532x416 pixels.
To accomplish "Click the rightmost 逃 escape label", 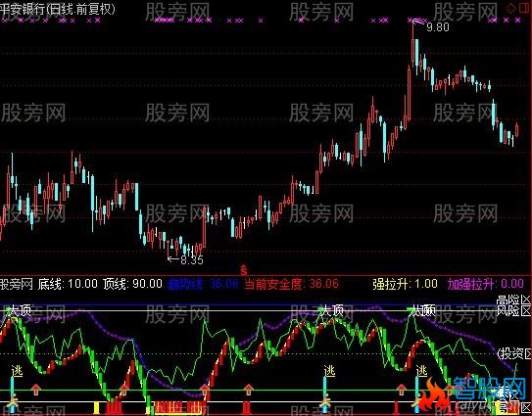I will point(421,371).
